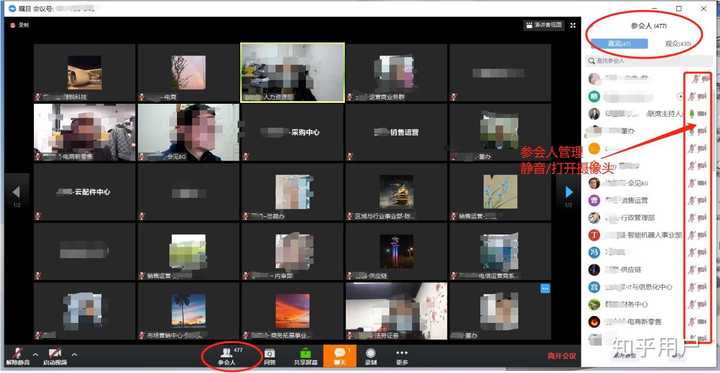
Task: Click muted mic icon on 云配件中心 tile
Action: tap(38, 216)
